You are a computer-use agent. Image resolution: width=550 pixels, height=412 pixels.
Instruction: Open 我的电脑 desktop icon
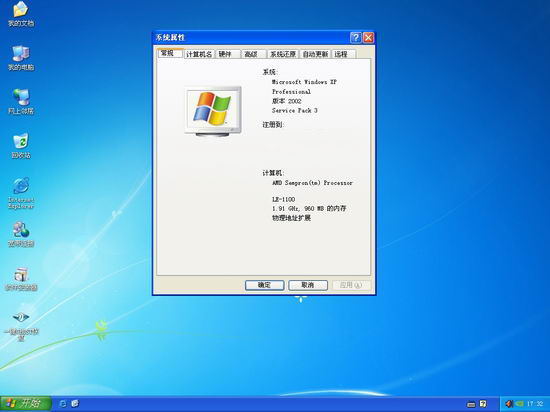[x=21, y=58]
